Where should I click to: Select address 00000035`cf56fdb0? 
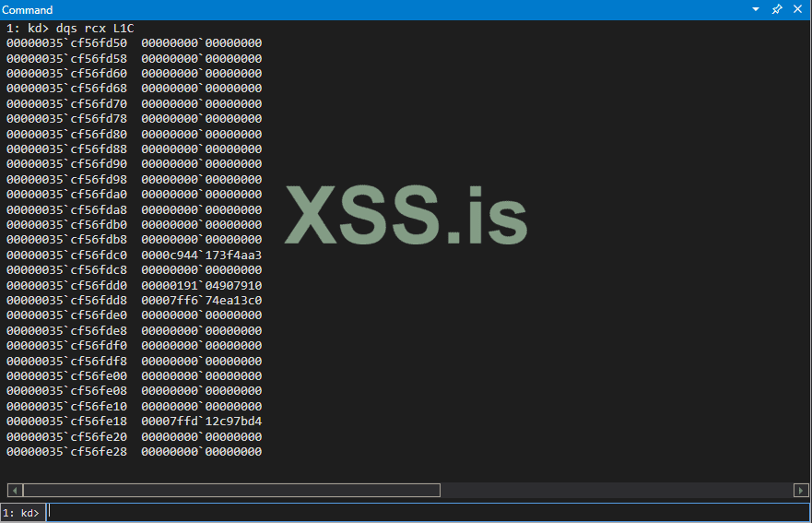click(66, 224)
